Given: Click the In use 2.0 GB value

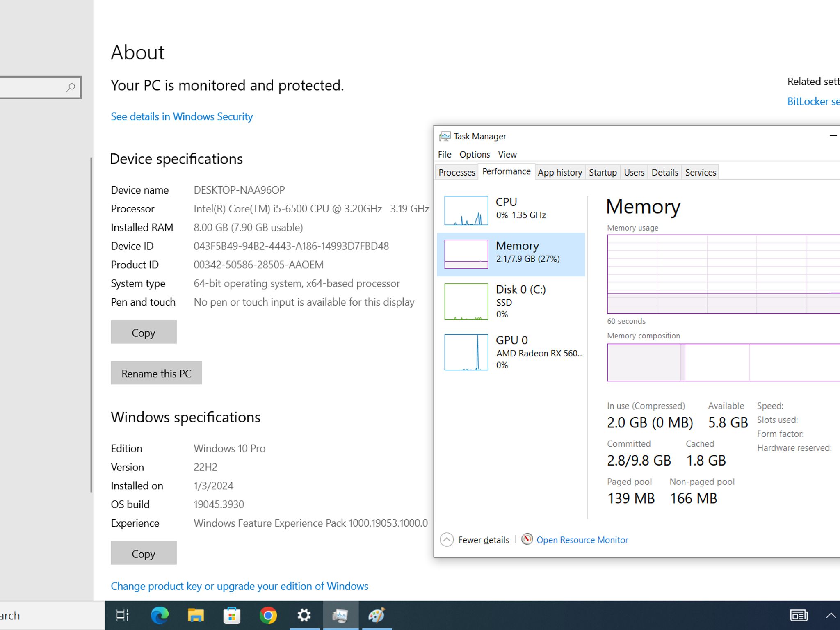Looking at the screenshot, I should pyautogui.click(x=650, y=422).
